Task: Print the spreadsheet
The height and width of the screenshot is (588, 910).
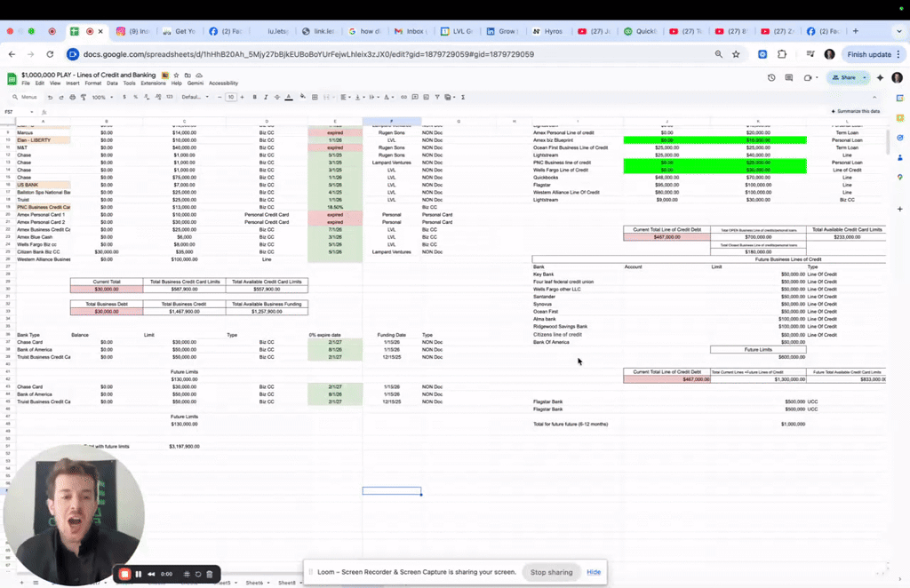Action: 73,98
